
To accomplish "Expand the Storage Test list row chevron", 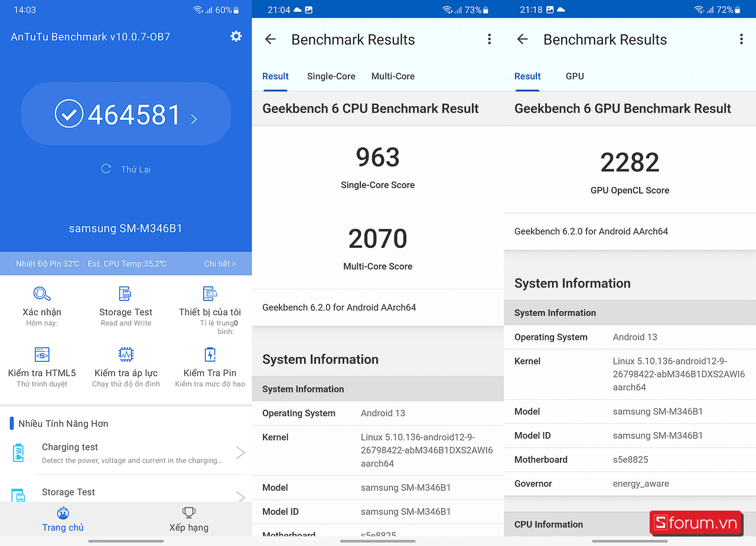I will tap(240, 497).
